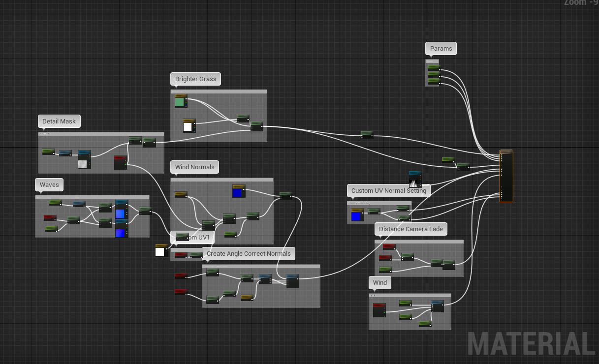Click the Distance Camera Fade comment label
The height and width of the screenshot is (364, 599).
click(x=411, y=229)
